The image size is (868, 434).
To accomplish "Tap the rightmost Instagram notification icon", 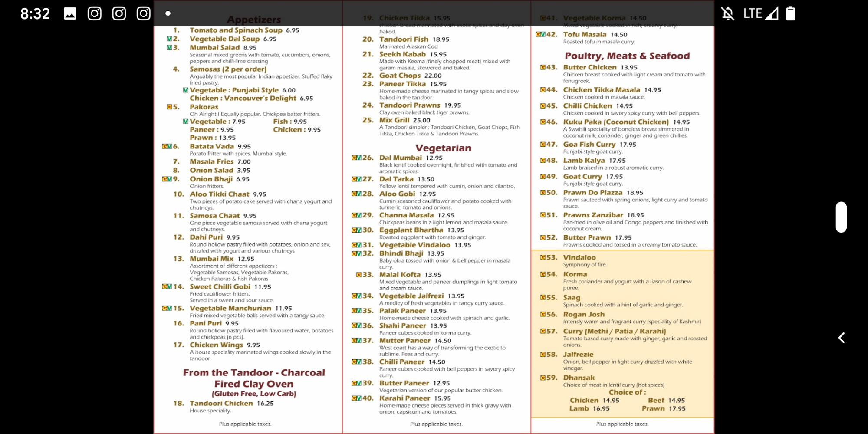I will (143, 14).
